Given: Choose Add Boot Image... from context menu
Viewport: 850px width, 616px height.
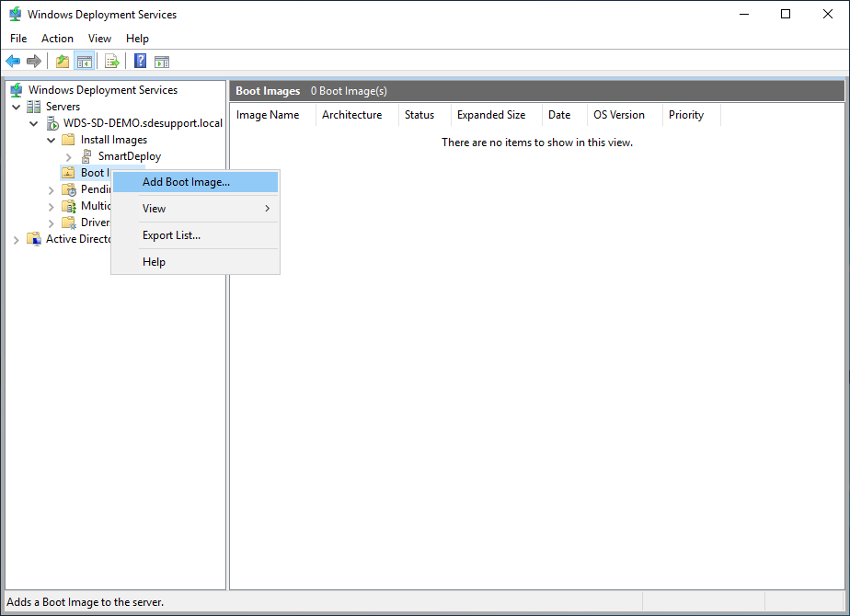Looking at the screenshot, I should (x=195, y=182).
